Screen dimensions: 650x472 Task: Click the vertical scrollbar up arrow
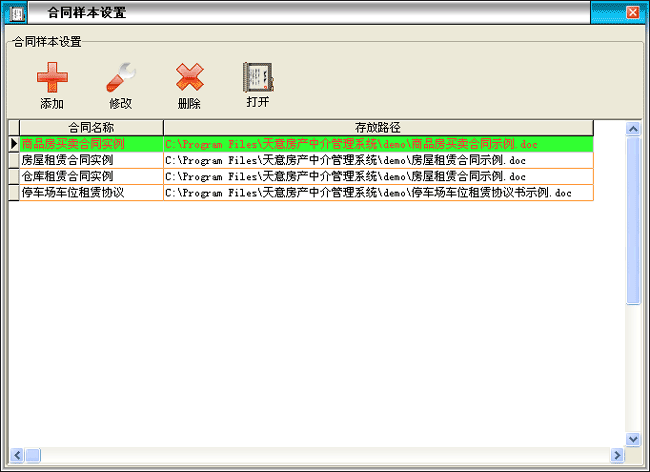[633, 128]
